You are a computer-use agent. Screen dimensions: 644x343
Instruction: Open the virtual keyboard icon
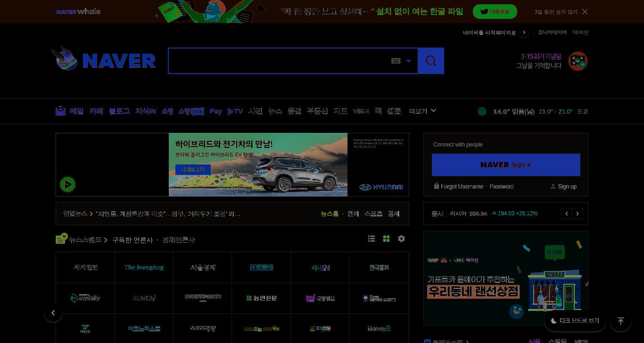pyautogui.click(x=396, y=61)
